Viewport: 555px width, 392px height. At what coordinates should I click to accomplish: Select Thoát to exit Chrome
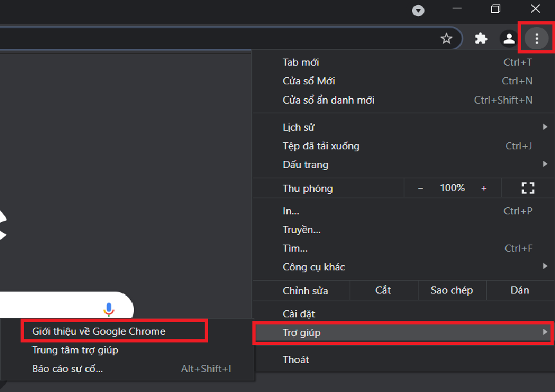tap(386, 359)
